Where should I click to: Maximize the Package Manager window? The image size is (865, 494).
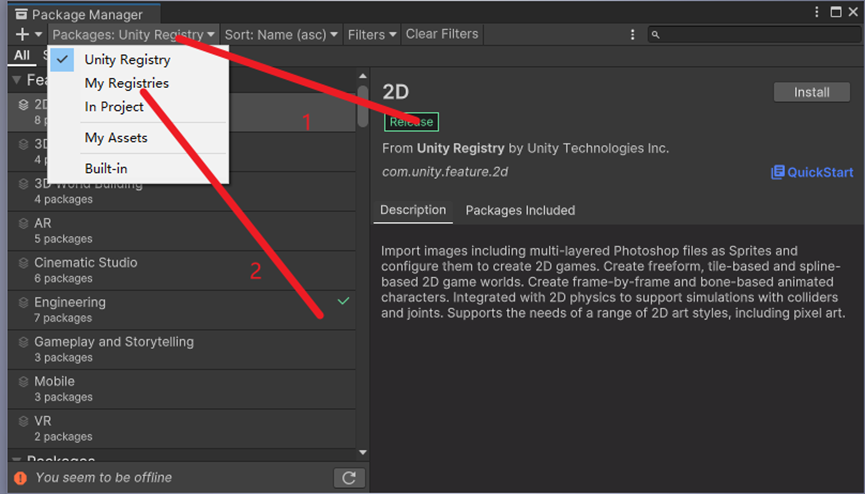click(836, 12)
